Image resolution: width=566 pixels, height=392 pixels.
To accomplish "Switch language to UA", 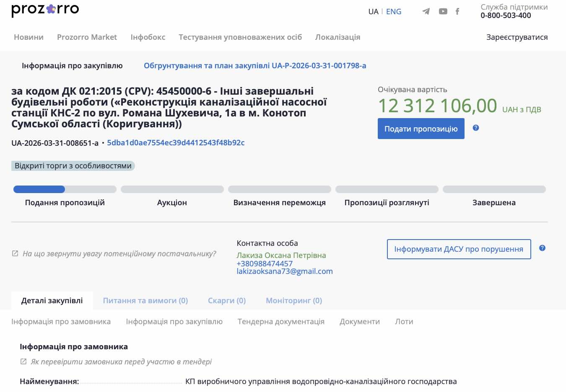I will (373, 12).
